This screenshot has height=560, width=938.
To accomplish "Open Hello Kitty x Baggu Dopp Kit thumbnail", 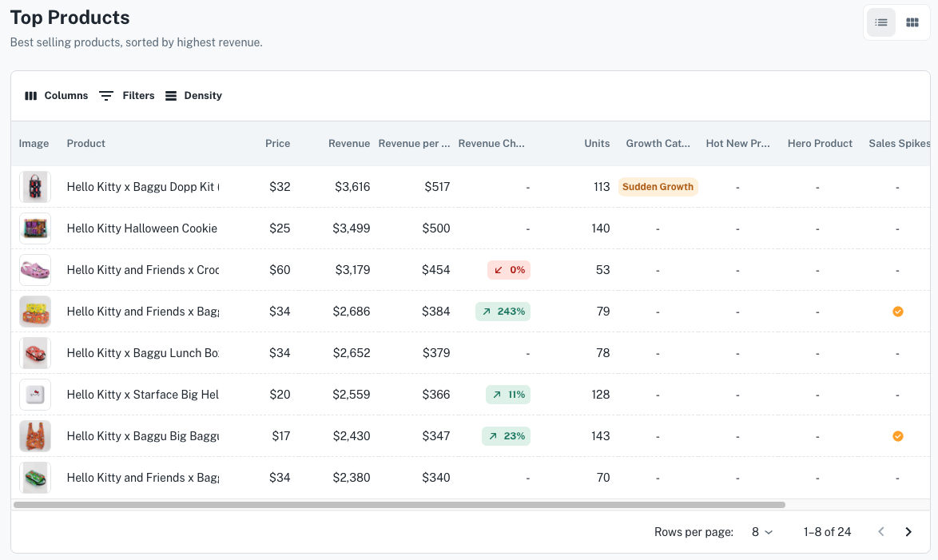I will click(x=34, y=187).
